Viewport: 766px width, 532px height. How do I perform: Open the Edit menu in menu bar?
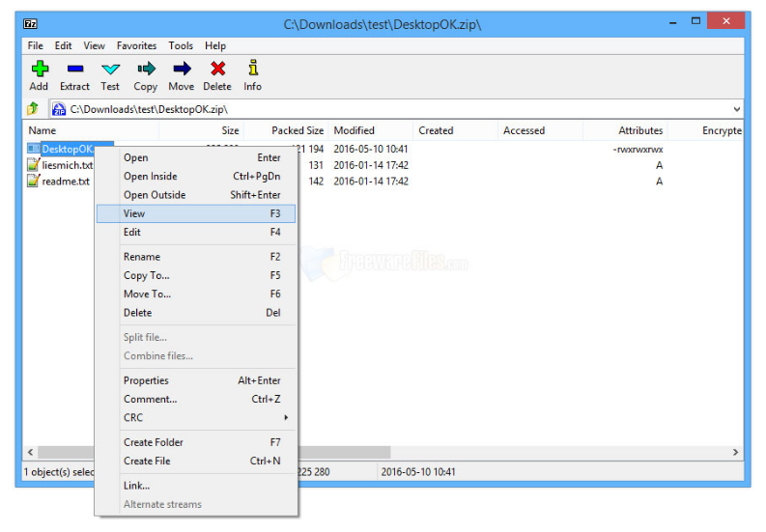tap(63, 46)
